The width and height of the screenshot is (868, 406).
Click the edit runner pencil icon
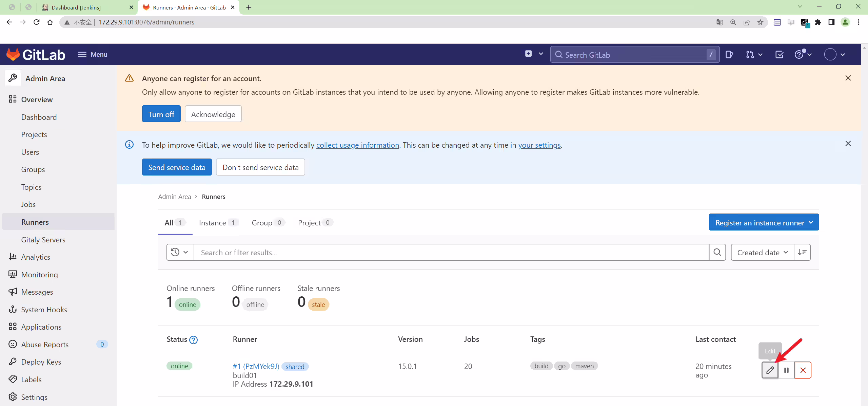[x=770, y=370]
